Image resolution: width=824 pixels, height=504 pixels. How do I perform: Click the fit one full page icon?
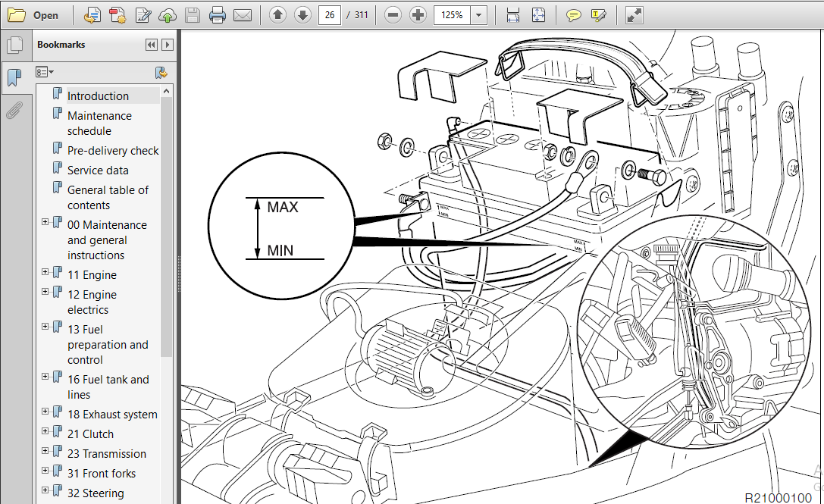(539, 15)
